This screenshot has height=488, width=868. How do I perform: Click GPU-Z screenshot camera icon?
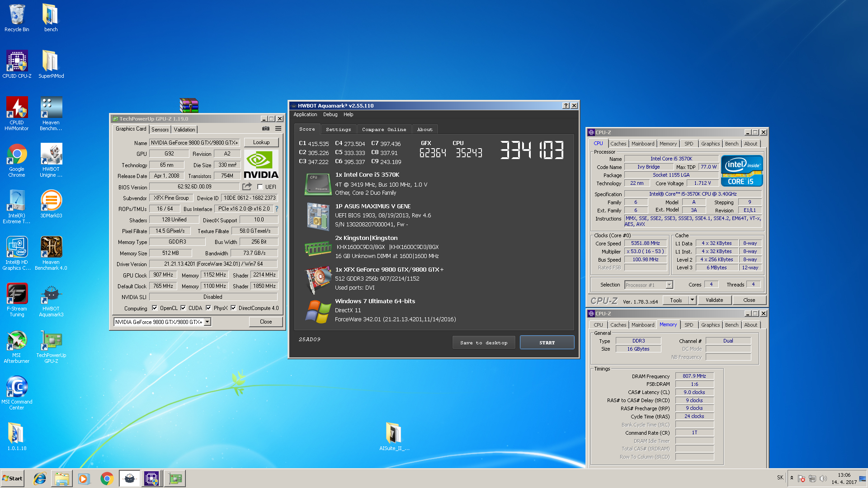tap(266, 129)
